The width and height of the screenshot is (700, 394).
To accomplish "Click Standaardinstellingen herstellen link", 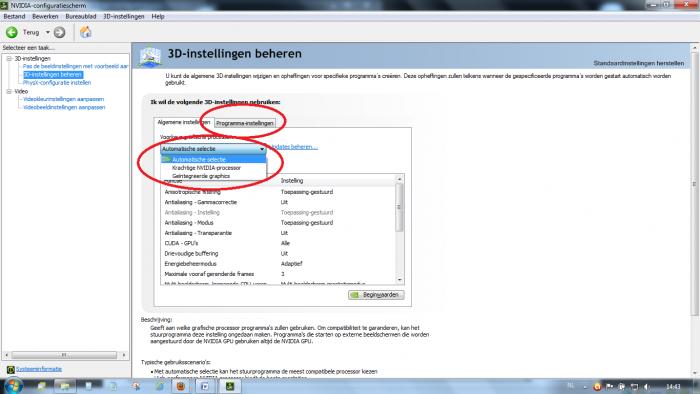I will 638,63.
